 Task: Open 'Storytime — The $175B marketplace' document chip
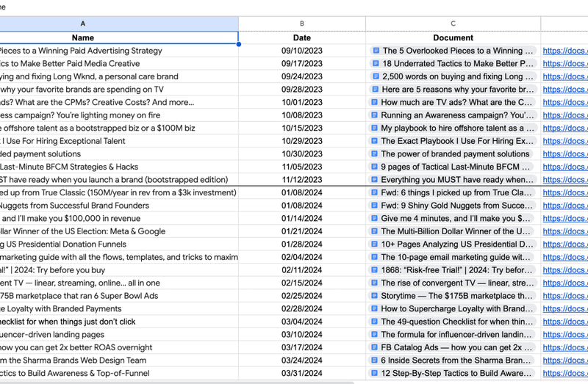[x=456, y=296]
